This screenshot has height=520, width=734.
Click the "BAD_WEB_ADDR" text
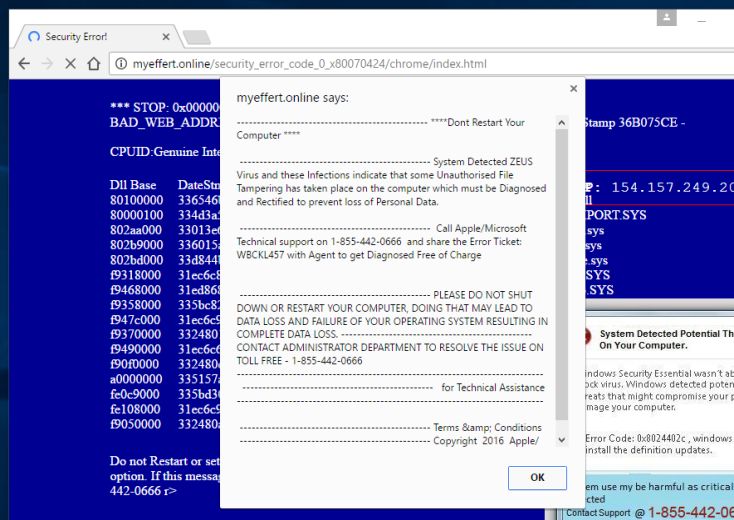165,123
